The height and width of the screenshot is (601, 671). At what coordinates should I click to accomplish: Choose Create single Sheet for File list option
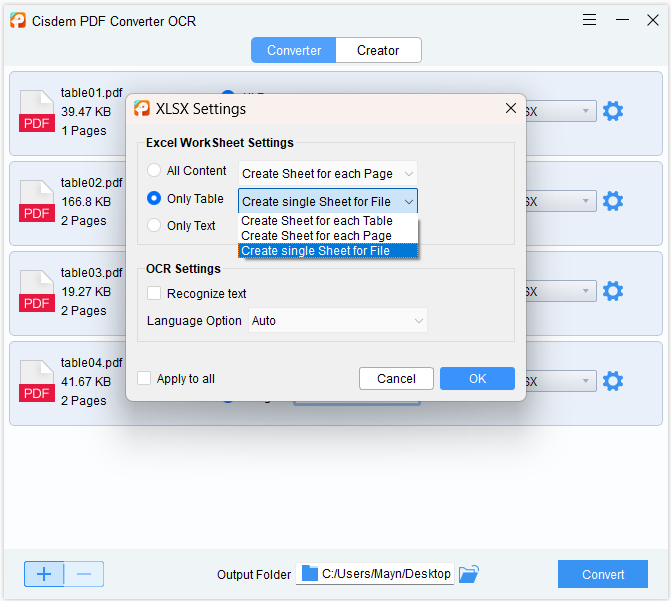click(328, 251)
